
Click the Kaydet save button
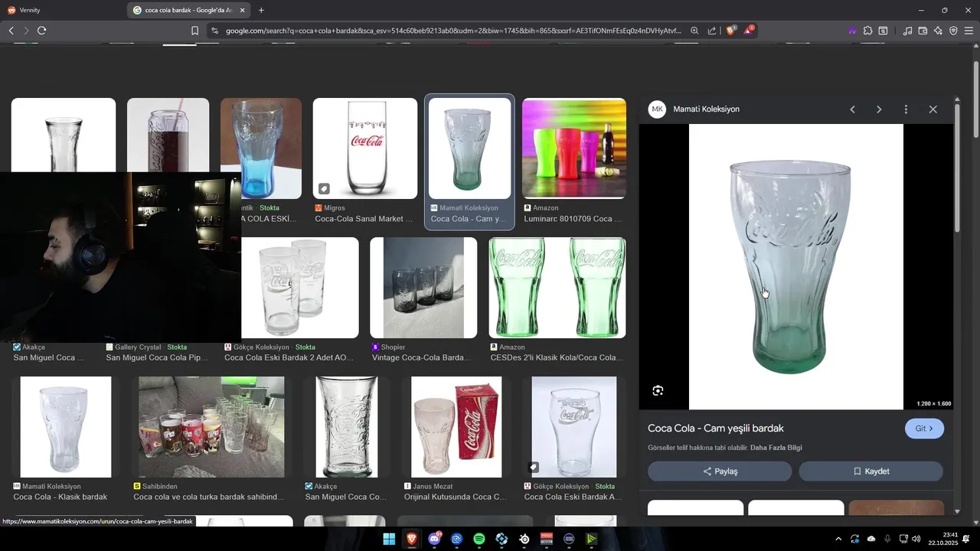coord(871,471)
